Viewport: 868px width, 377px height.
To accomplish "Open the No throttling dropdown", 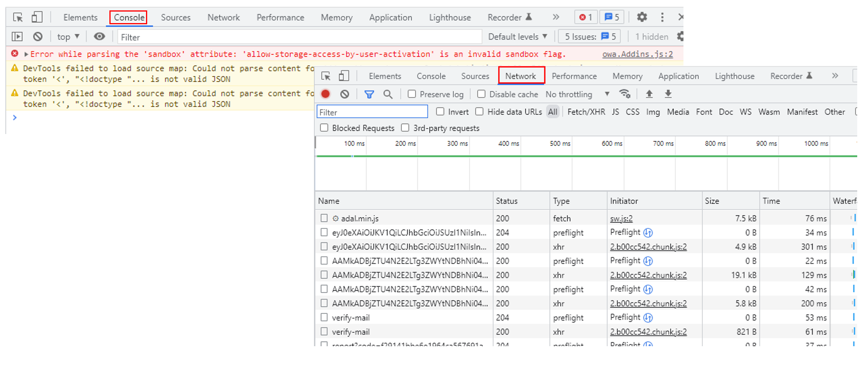I will (x=577, y=94).
